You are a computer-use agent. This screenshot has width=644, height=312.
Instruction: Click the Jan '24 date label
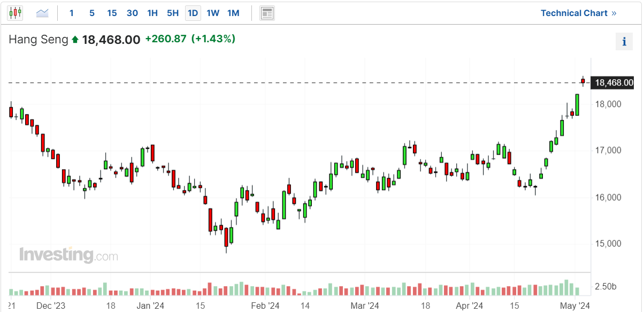pyautogui.click(x=150, y=306)
